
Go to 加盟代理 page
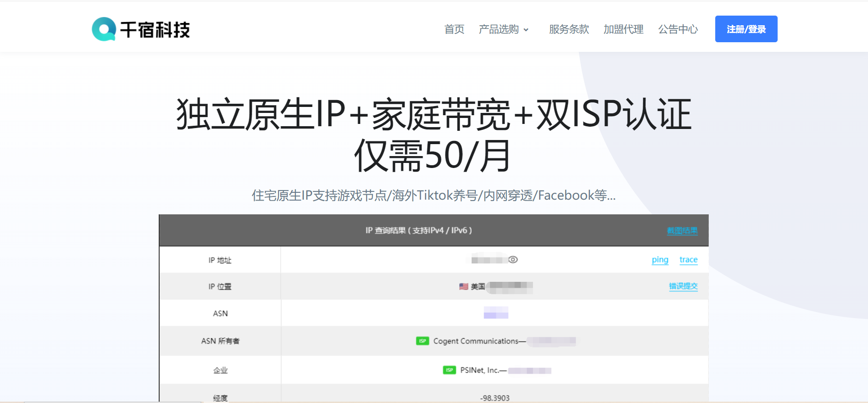pos(623,29)
